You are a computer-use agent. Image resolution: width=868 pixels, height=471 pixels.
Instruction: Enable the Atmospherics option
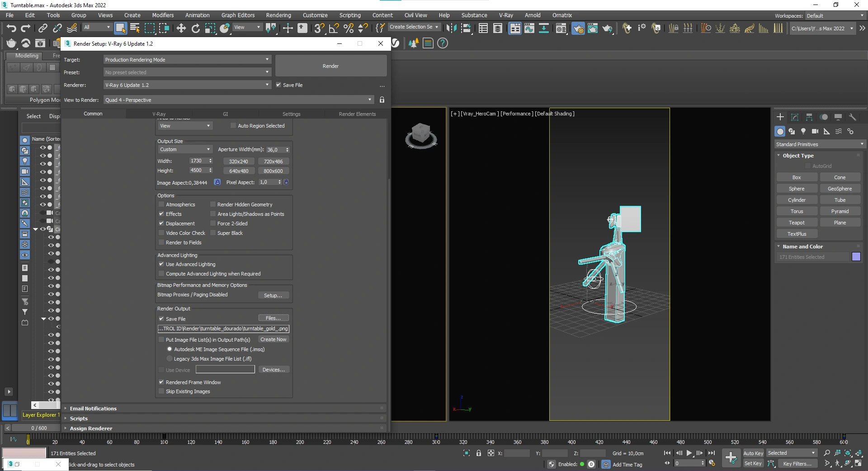(161, 205)
